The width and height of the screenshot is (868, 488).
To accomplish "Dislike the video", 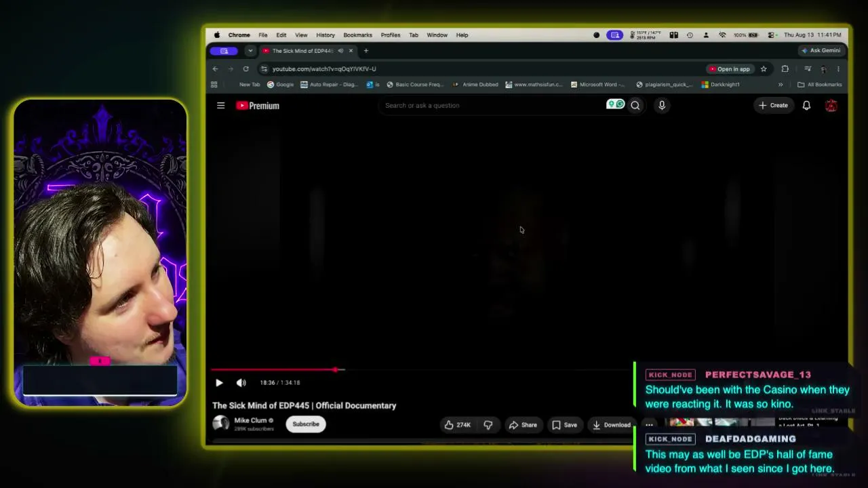I will (488, 425).
